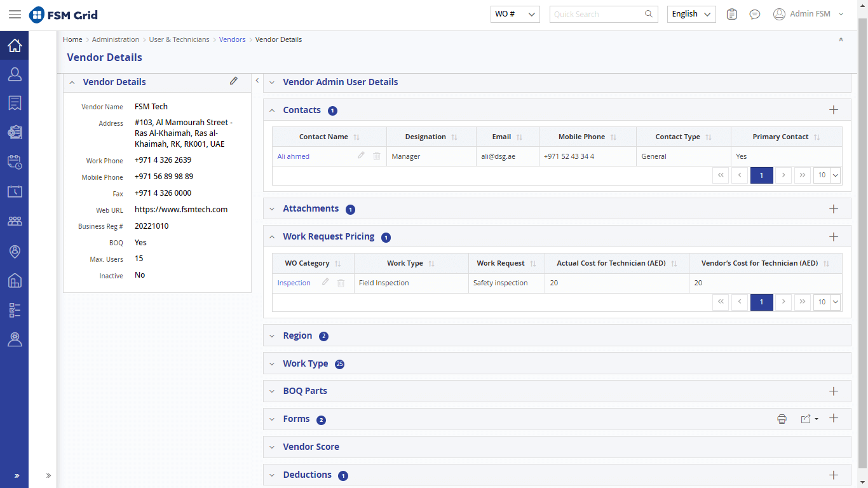Delete the Ali ahmed contact row
The image size is (868, 488).
pos(377,156)
